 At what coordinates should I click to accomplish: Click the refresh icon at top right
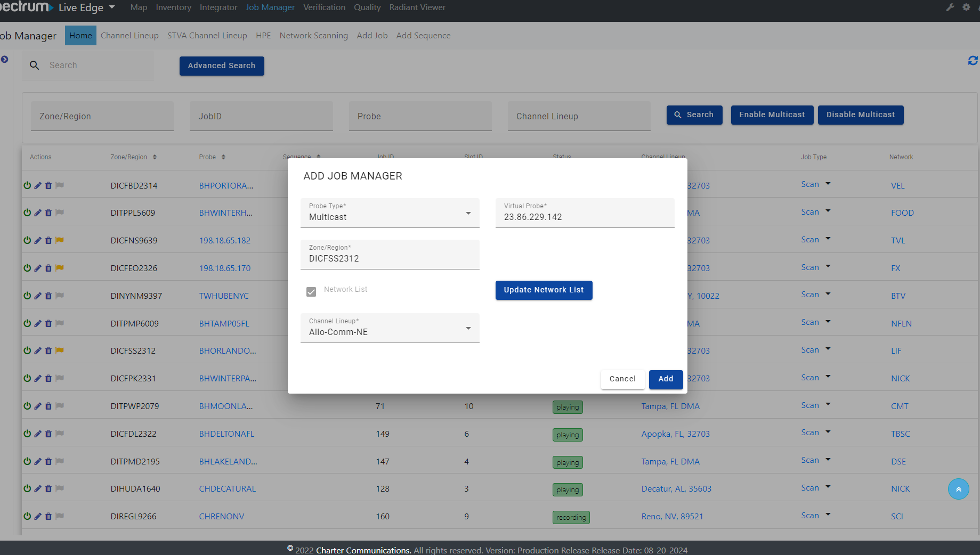click(x=973, y=61)
